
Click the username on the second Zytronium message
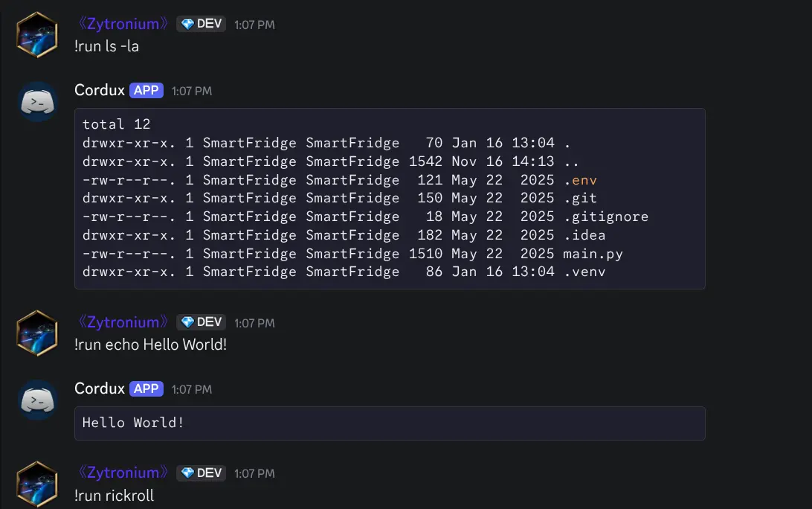(122, 322)
